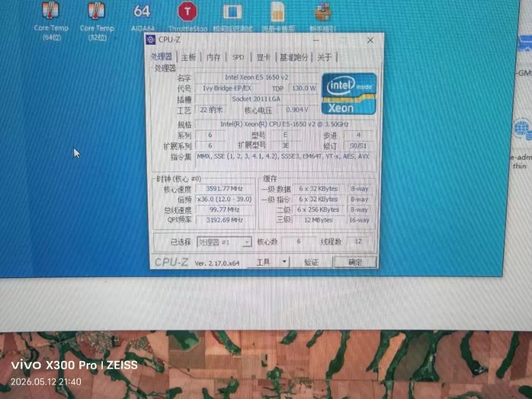The width and height of the screenshot is (532, 399).
Task: Click the 16-way cache associativity value
Action: [x=359, y=220]
